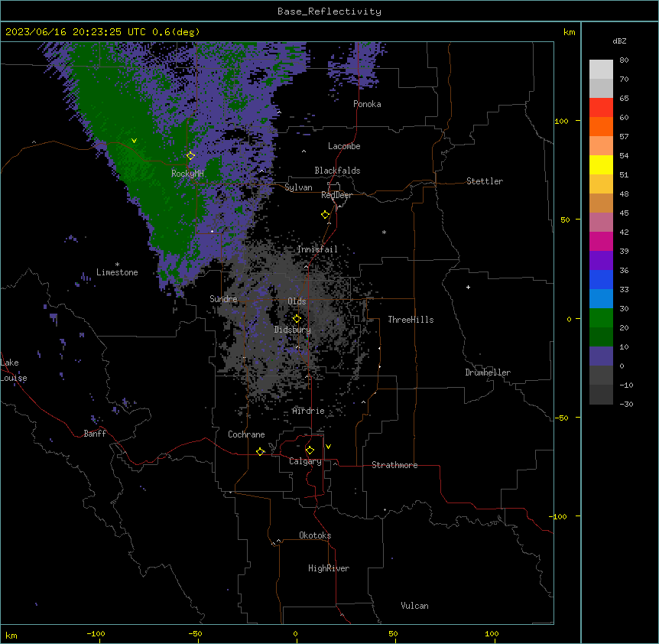
Task: Click the Olds label
Action: pyautogui.click(x=297, y=301)
